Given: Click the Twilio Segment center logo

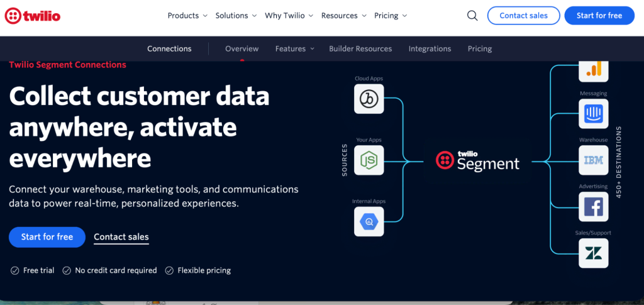Looking at the screenshot, I should (x=478, y=160).
